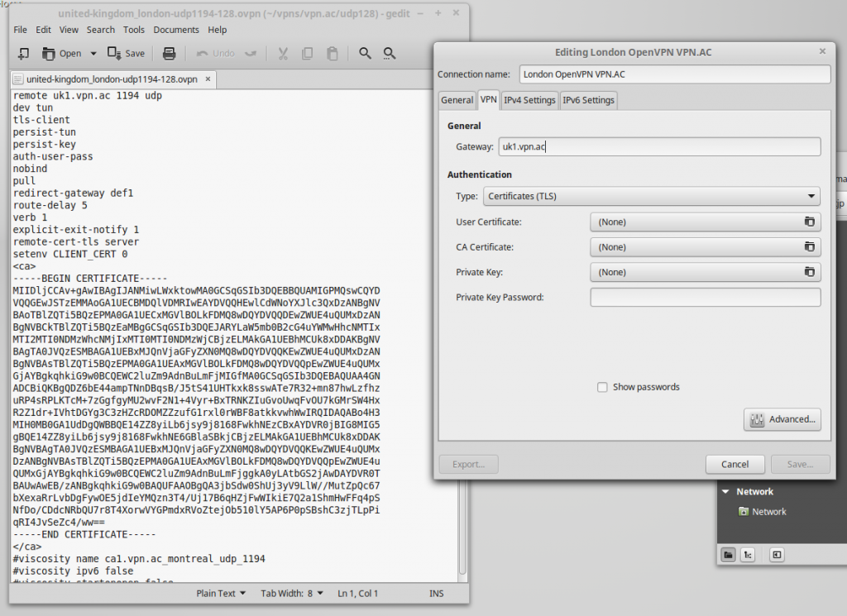
Task: Open Find with the magnifier icon
Action: click(x=365, y=54)
